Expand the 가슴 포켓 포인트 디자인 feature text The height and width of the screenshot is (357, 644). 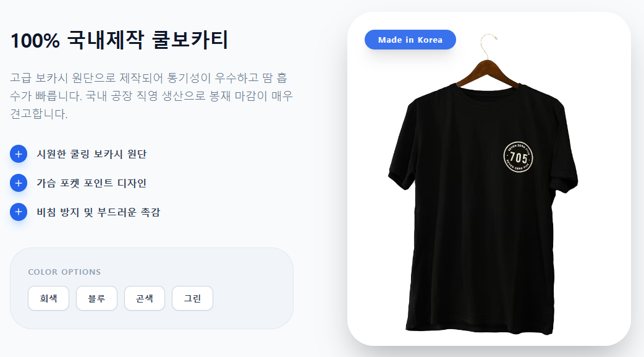tap(91, 183)
